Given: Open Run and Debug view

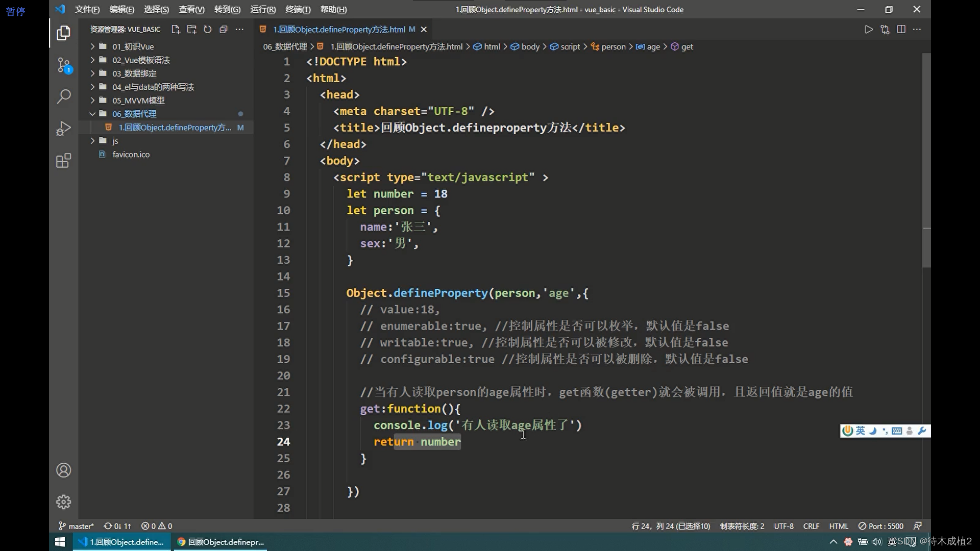Looking at the screenshot, I should pyautogui.click(x=63, y=129).
